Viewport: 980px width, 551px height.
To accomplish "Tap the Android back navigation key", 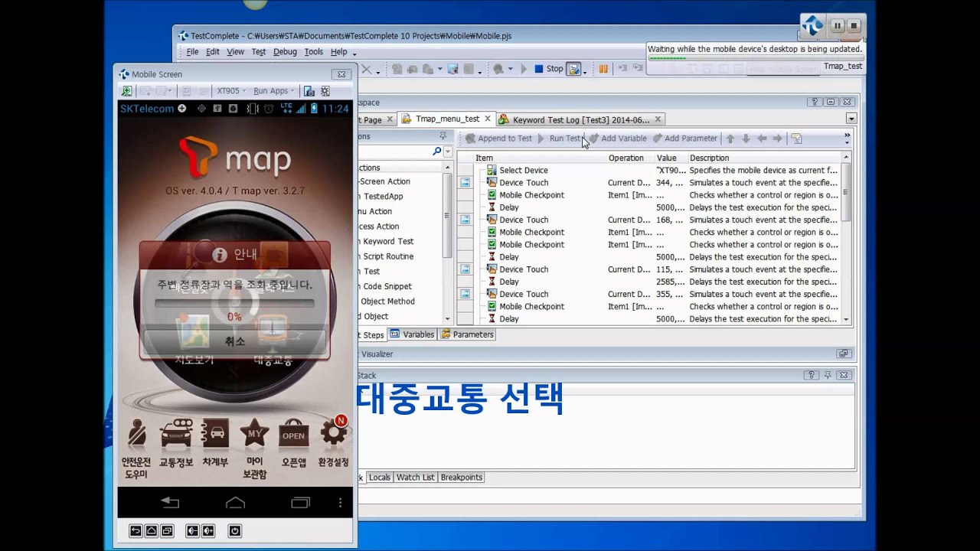I will (170, 503).
